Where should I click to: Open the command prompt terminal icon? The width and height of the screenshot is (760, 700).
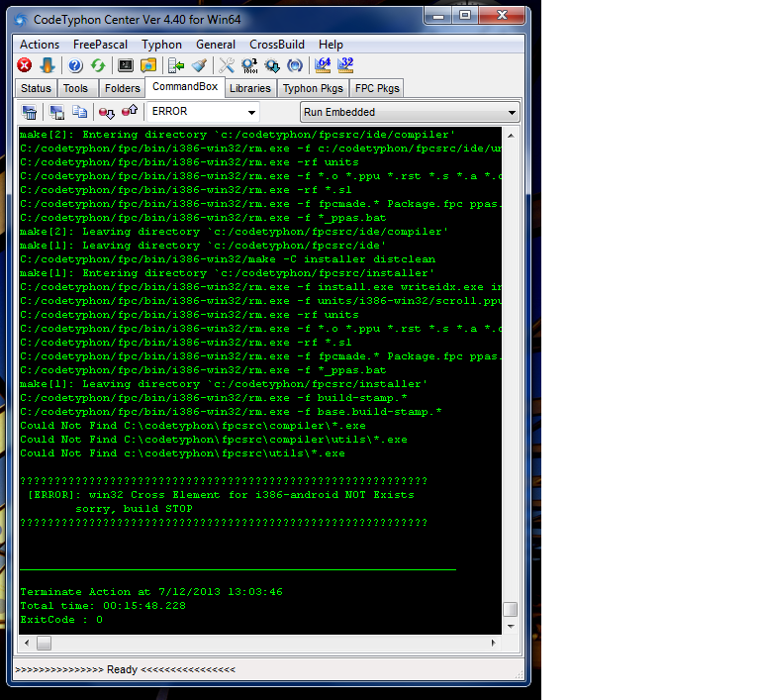pos(126,65)
